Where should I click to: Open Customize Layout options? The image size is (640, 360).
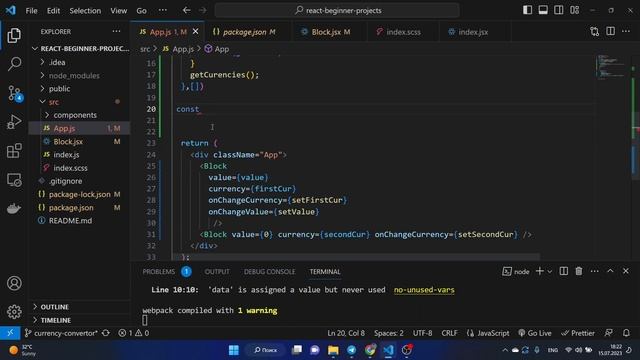575,10
